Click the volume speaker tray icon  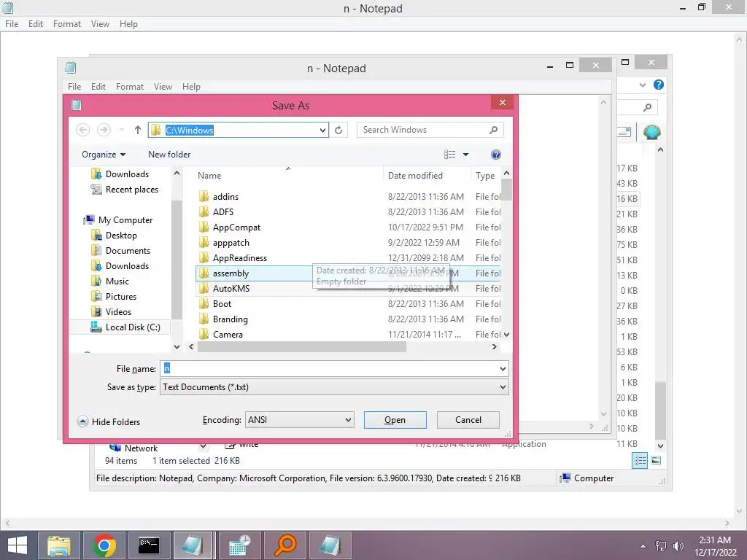tap(678, 546)
